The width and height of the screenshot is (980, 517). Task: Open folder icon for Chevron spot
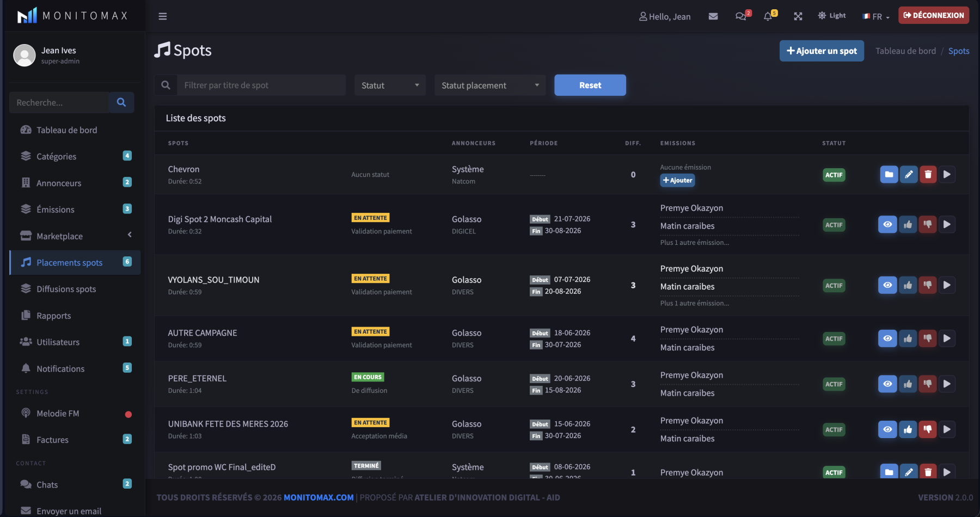coord(889,175)
